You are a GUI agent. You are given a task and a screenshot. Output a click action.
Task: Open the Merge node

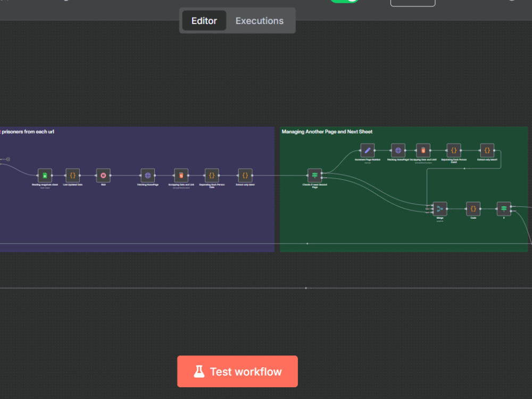[440, 209]
